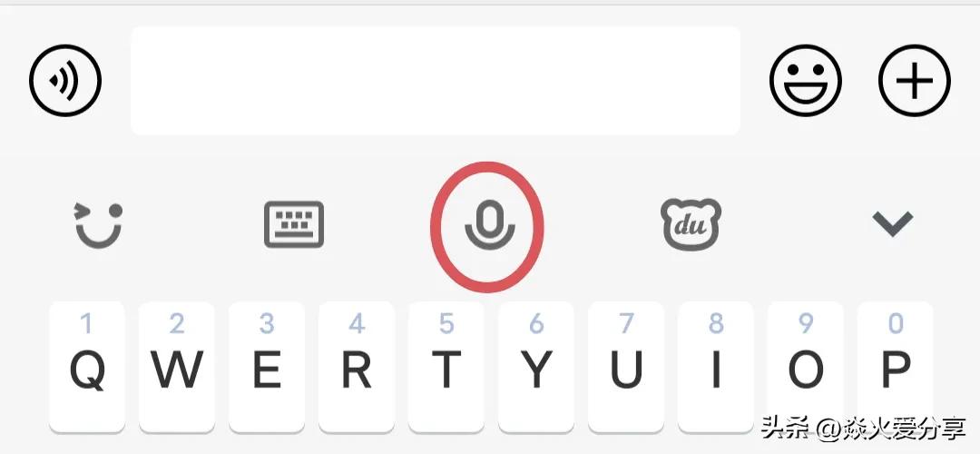Viewport: 980px width, 454px height.
Task: Tap the E key
Action: click(x=267, y=367)
